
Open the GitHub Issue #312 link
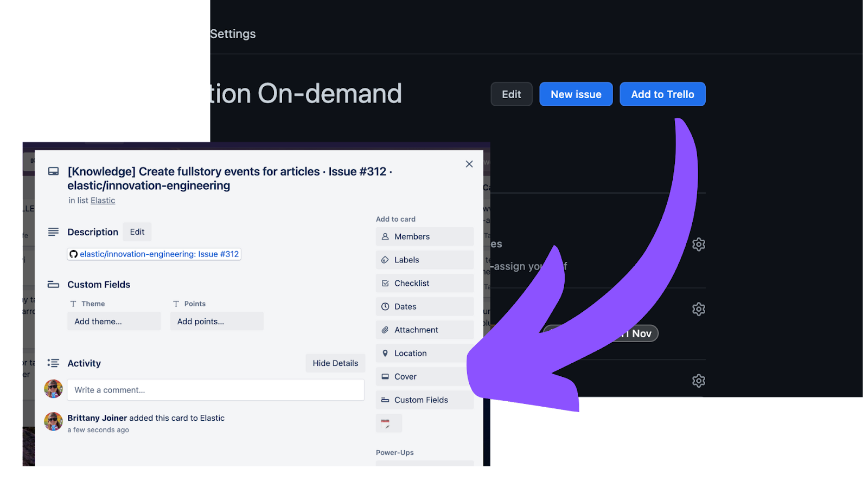click(154, 254)
